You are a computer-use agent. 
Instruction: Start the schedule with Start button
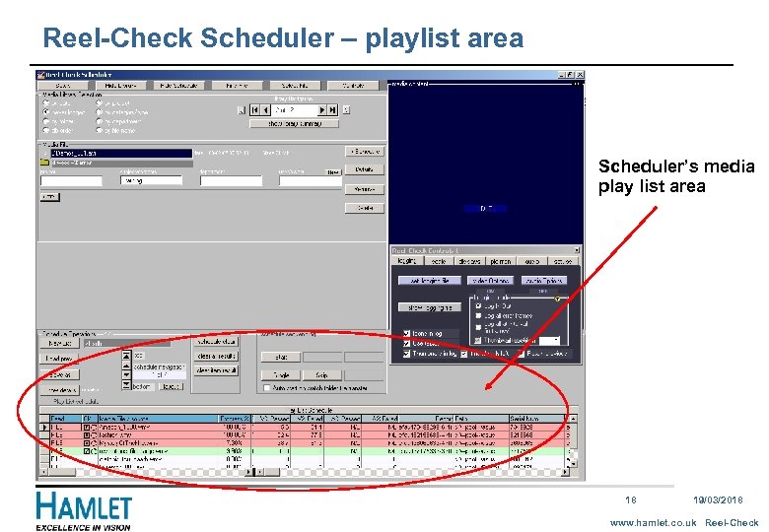click(x=281, y=357)
